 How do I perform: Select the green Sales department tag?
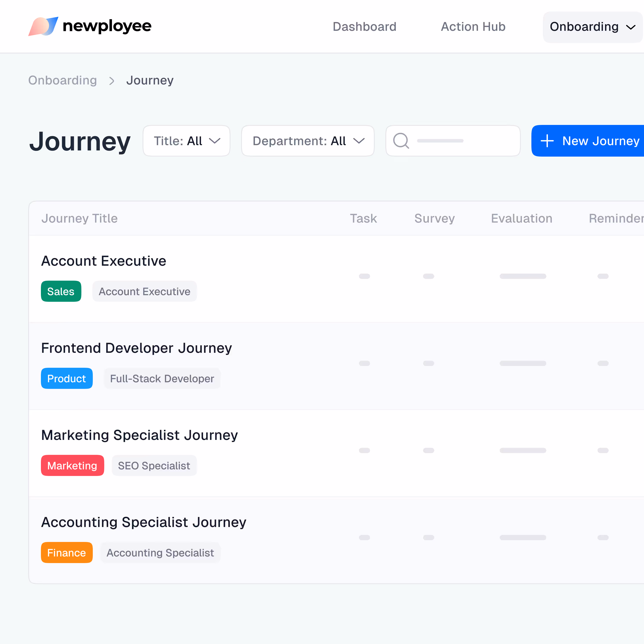pyautogui.click(x=61, y=291)
